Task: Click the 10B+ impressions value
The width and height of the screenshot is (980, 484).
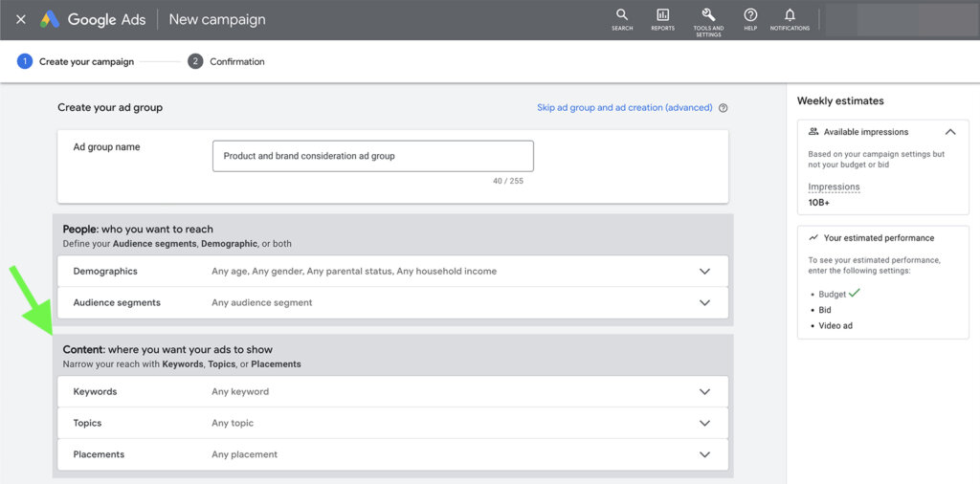Action: [x=819, y=203]
